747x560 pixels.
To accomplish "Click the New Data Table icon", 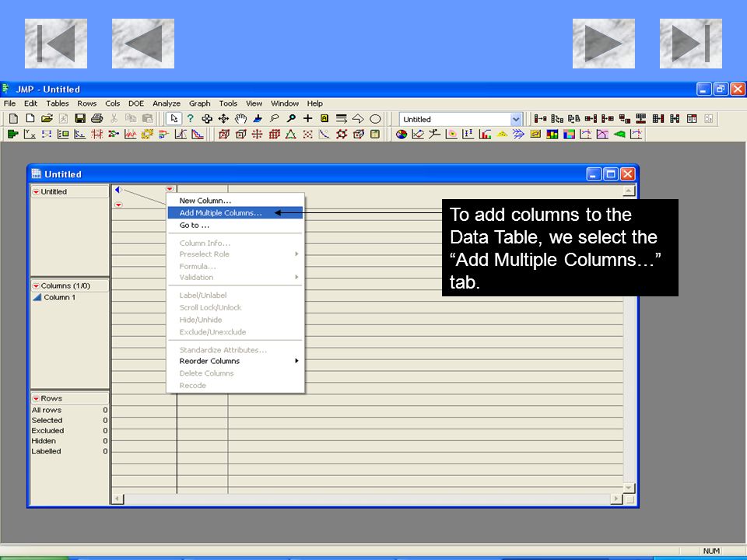I will [x=13, y=118].
